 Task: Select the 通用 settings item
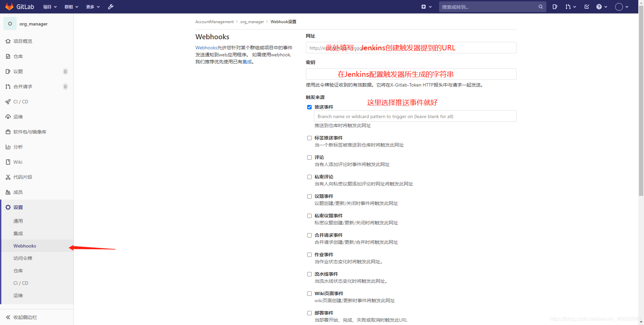click(18, 221)
